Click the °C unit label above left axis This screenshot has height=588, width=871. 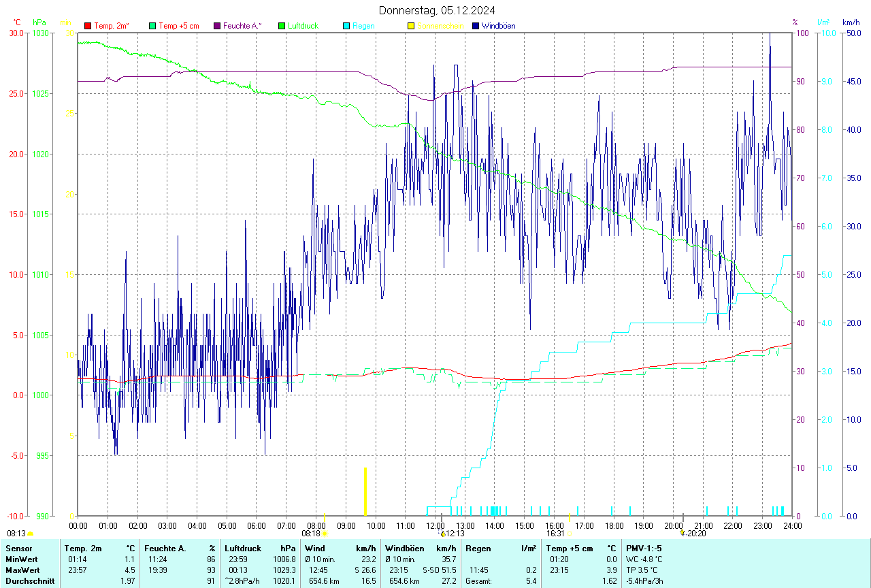coord(17,22)
